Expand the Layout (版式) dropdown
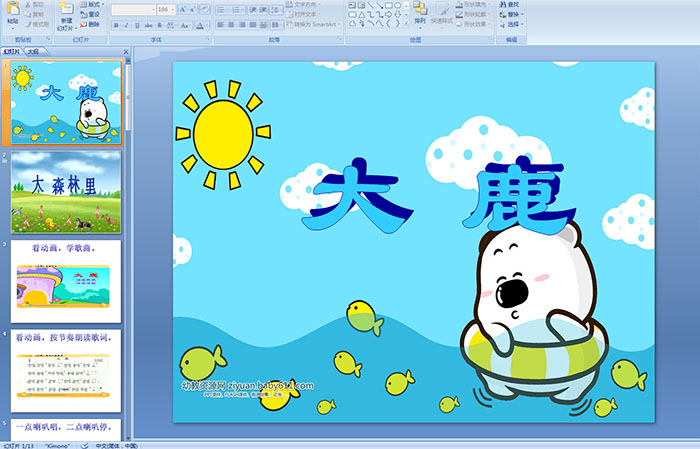Screen dimensions: 700x449 [x=94, y=4]
